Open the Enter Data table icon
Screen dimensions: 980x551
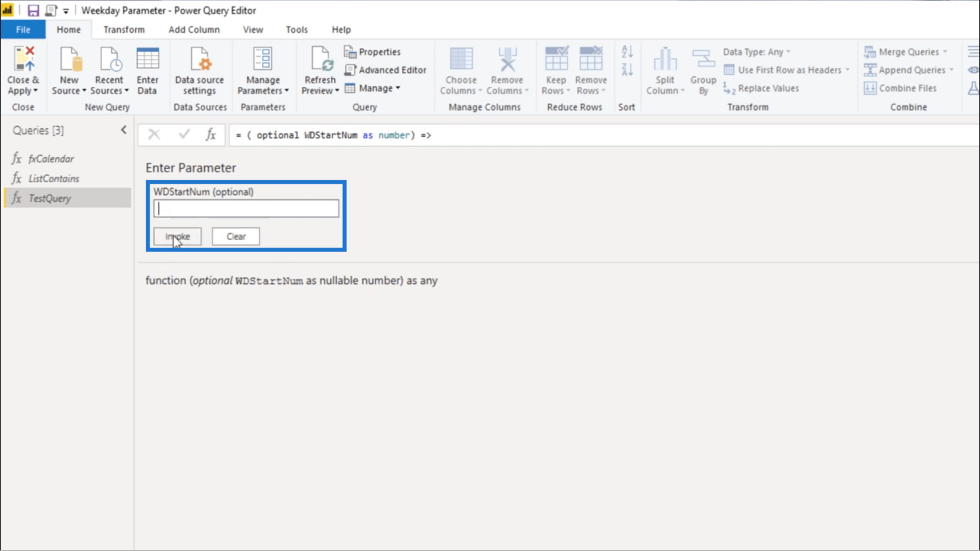pyautogui.click(x=148, y=59)
